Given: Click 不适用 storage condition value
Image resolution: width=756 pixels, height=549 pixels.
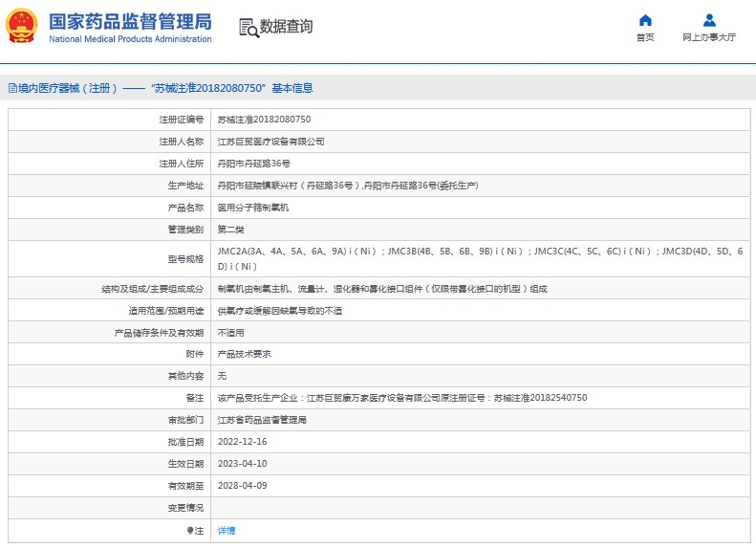Looking at the screenshot, I should [x=231, y=333].
